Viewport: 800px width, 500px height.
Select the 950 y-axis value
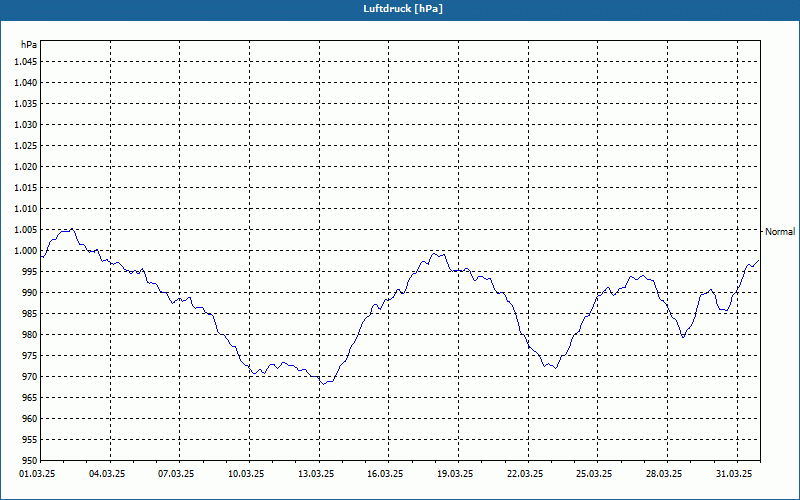(30, 461)
